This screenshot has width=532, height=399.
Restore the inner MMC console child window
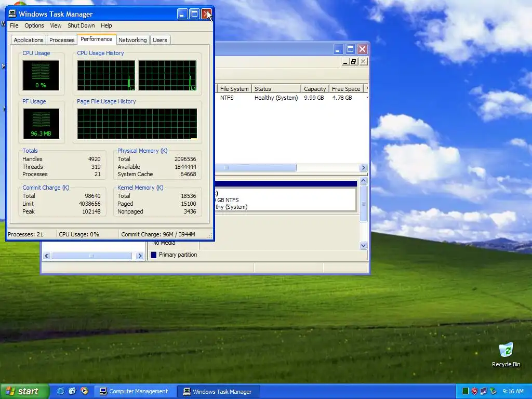pyautogui.click(x=354, y=61)
